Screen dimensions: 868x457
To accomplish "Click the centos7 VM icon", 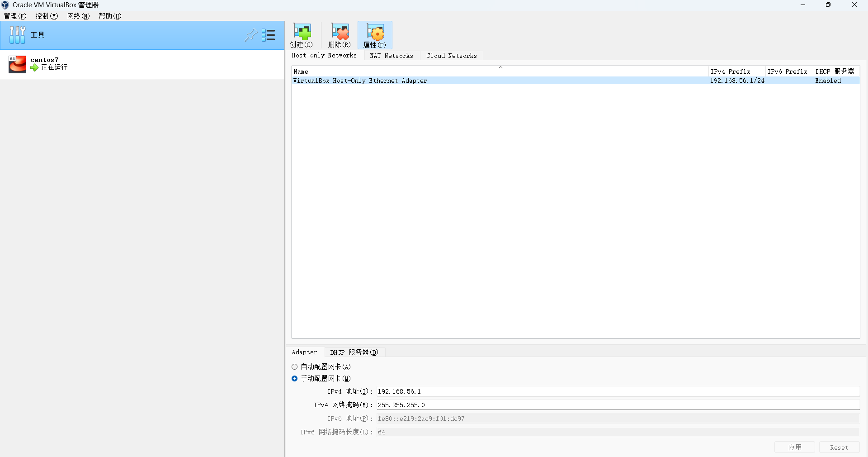I will [17, 64].
